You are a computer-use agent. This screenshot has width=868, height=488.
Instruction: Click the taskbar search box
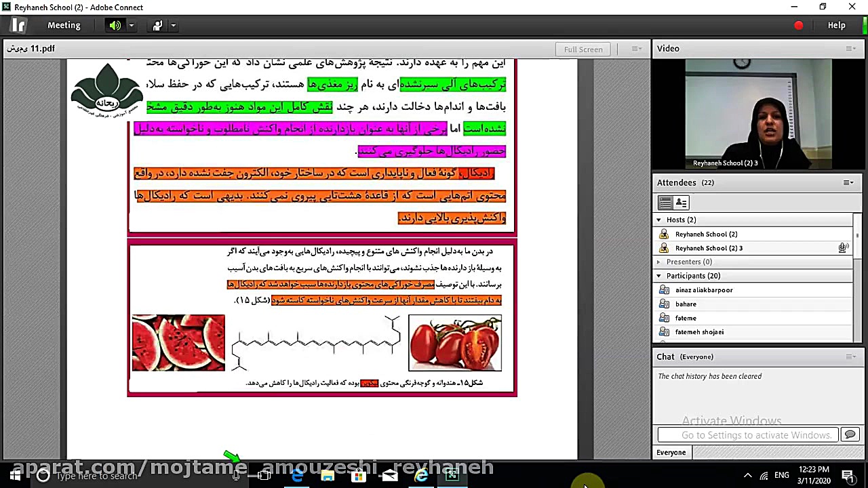(139, 475)
